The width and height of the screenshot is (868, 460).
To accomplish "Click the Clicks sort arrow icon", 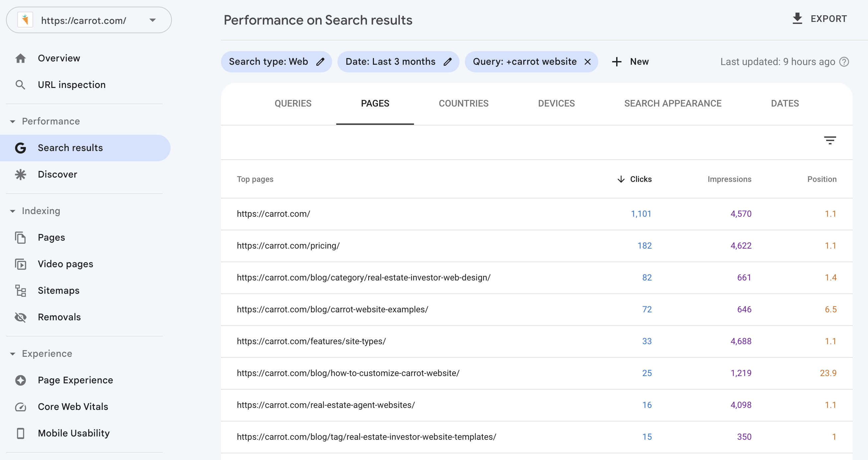I will point(621,179).
